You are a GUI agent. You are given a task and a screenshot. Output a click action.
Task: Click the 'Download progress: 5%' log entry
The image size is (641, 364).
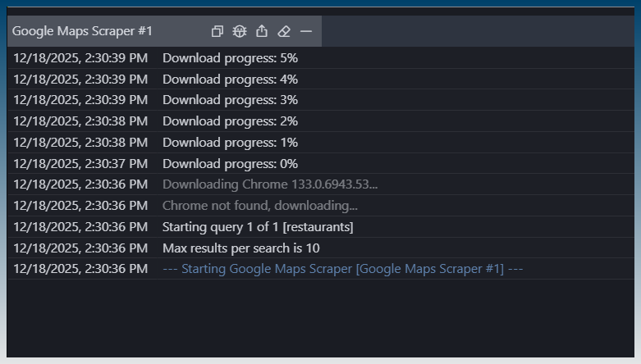[230, 58]
